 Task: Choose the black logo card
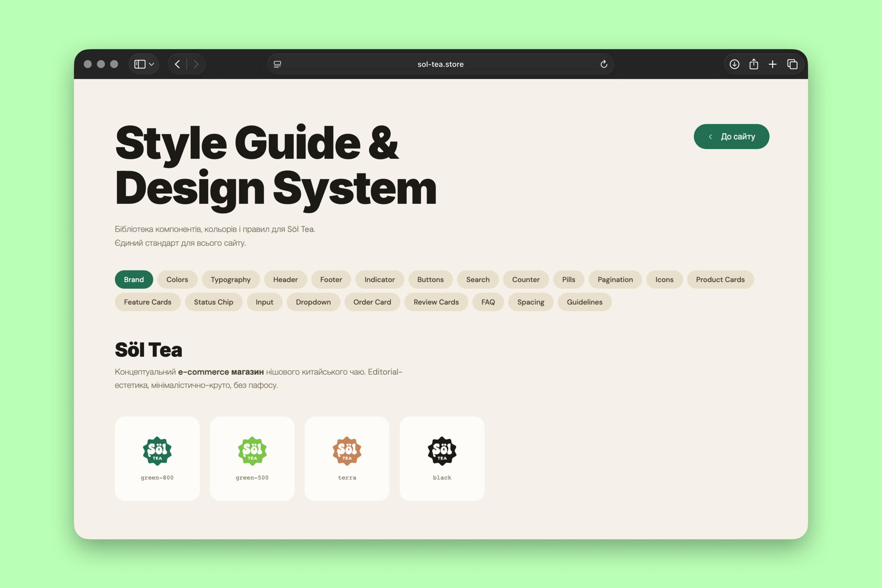[x=442, y=459]
